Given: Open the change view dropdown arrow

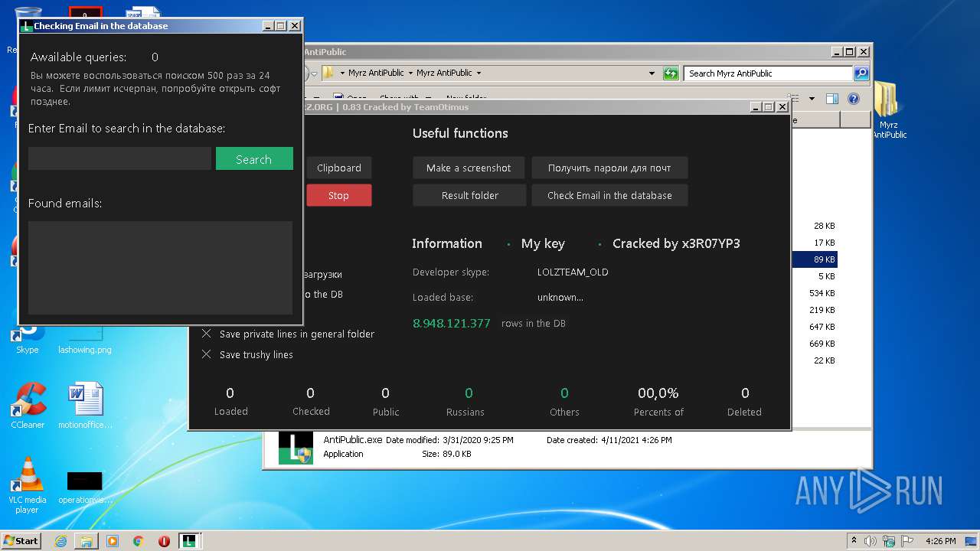Looking at the screenshot, I should click(812, 99).
